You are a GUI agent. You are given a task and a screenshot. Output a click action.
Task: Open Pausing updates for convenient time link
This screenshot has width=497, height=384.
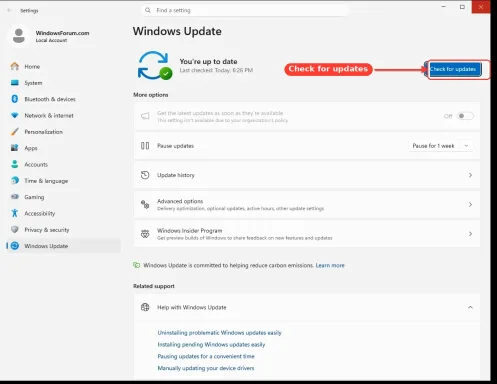click(206, 356)
